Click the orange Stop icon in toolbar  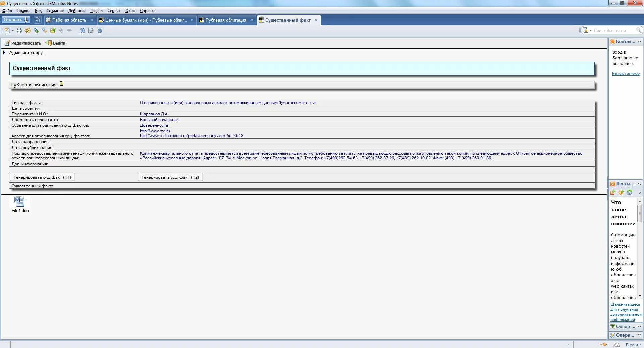[x=28, y=31]
